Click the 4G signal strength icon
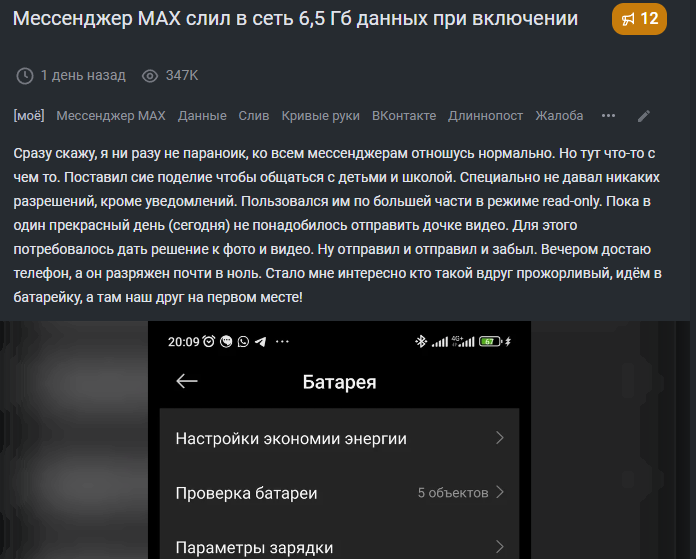Image resolution: width=696 pixels, height=559 pixels. [463, 341]
